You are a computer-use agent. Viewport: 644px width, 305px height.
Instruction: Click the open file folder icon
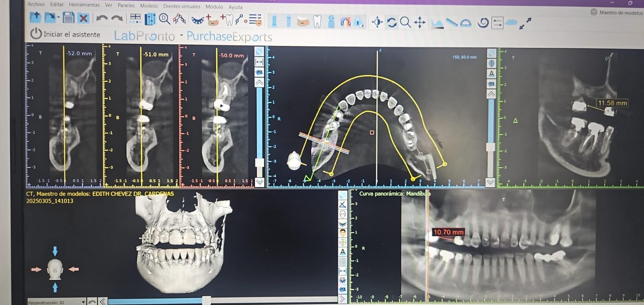(35, 17)
